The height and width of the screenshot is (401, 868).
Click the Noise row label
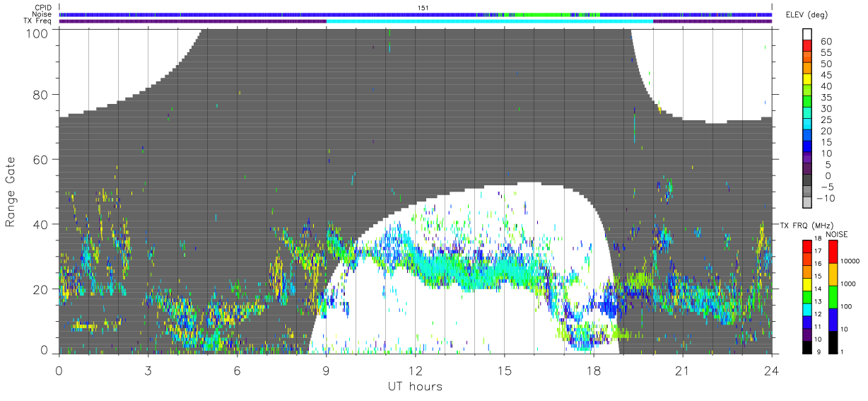[x=42, y=14]
